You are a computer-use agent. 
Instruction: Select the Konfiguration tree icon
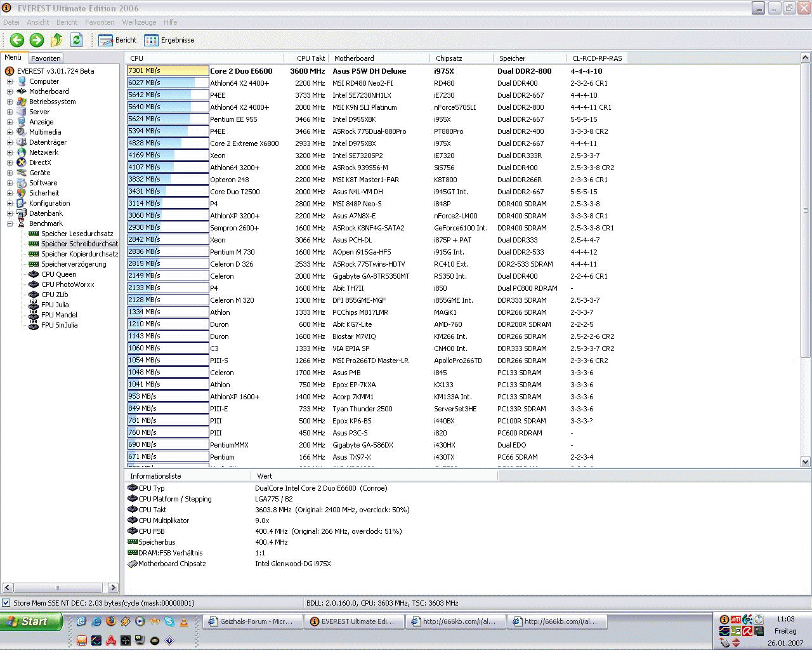click(22, 203)
